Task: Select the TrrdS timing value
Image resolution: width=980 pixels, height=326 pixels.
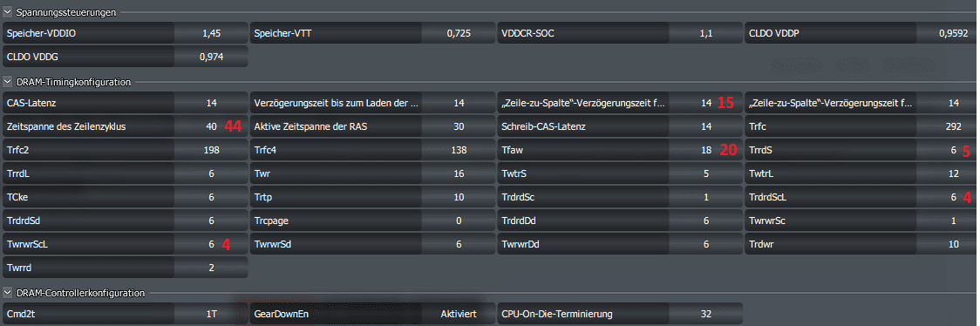Action: (954, 150)
